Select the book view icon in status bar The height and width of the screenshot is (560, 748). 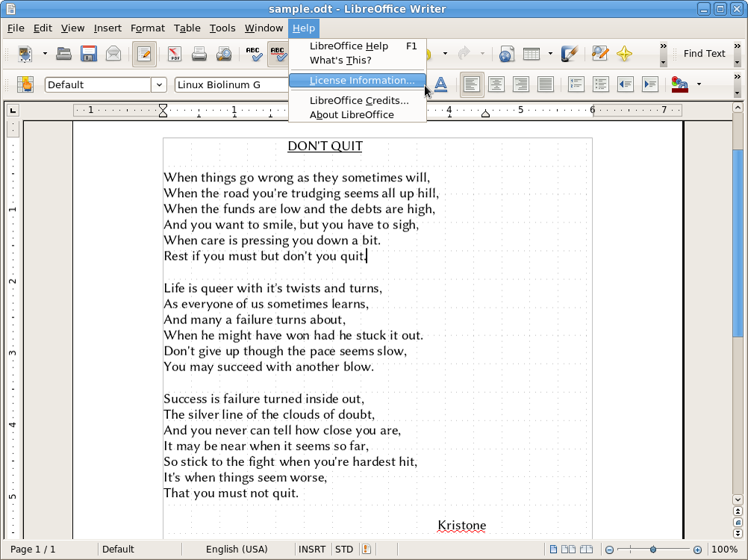pos(586,549)
